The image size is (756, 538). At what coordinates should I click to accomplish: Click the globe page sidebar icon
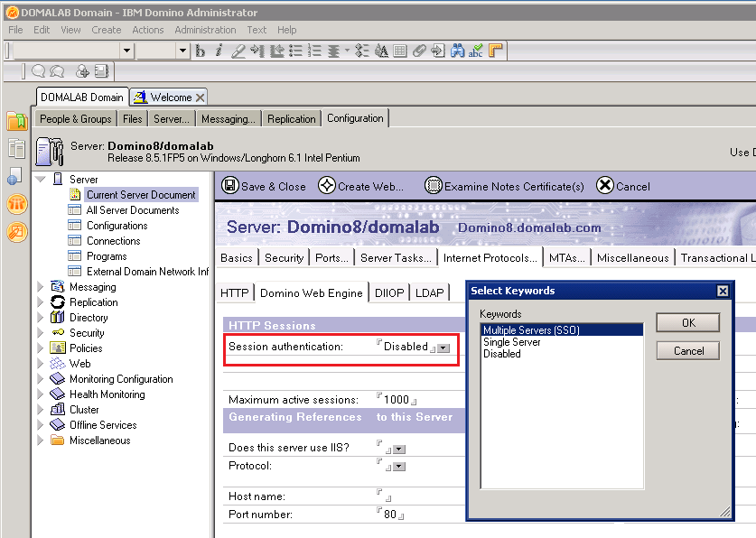[x=14, y=176]
